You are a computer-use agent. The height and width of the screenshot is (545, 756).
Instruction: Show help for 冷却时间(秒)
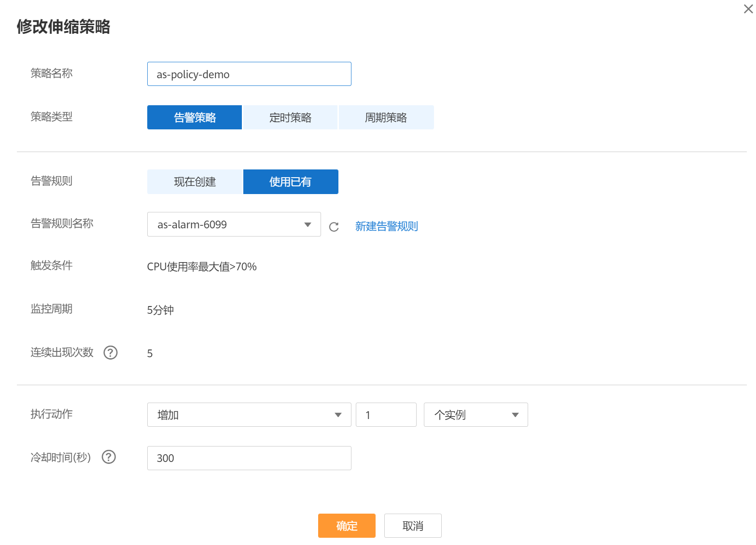click(109, 457)
